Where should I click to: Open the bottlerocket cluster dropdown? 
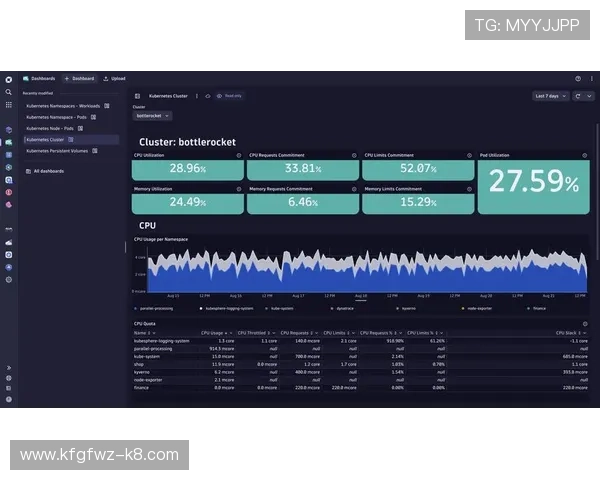(153, 116)
